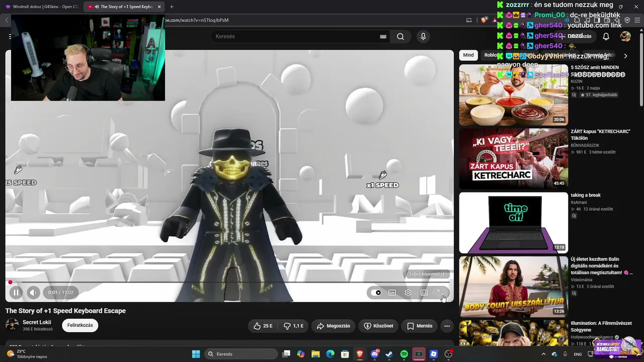Image resolution: width=644 pixels, height=362 pixels.
Task: Open the 'ZÁRT kapus KETRECHARC' video title
Action: click(600, 135)
